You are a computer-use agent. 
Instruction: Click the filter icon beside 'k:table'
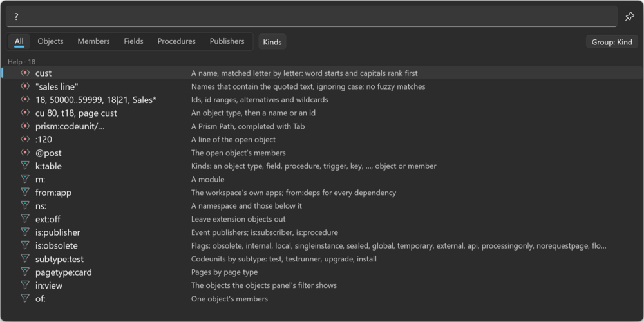coord(25,166)
